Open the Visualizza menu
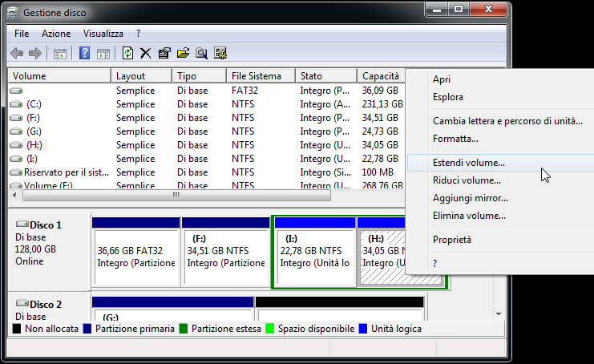Screen dimensions: 594x364 coord(103,34)
